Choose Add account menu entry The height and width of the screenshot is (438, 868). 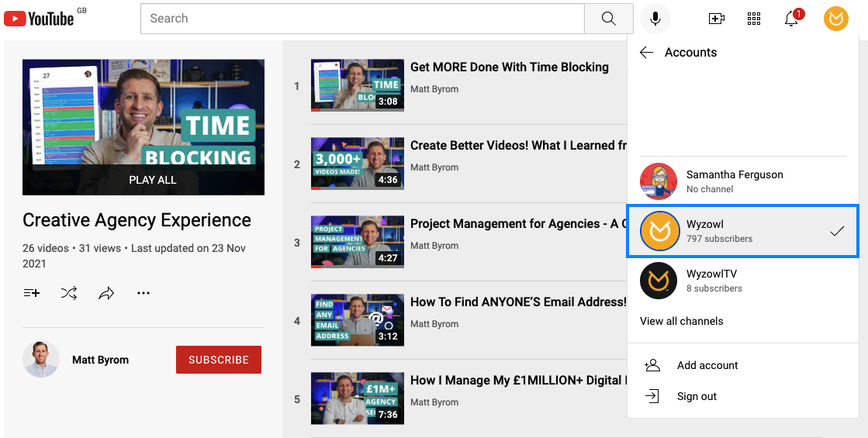point(742,365)
